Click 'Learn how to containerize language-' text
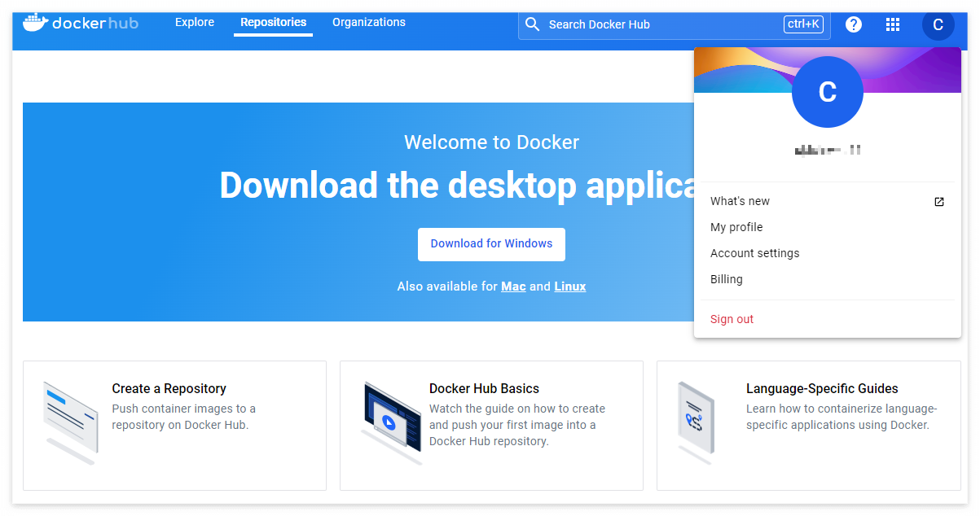 click(x=842, y=409)
